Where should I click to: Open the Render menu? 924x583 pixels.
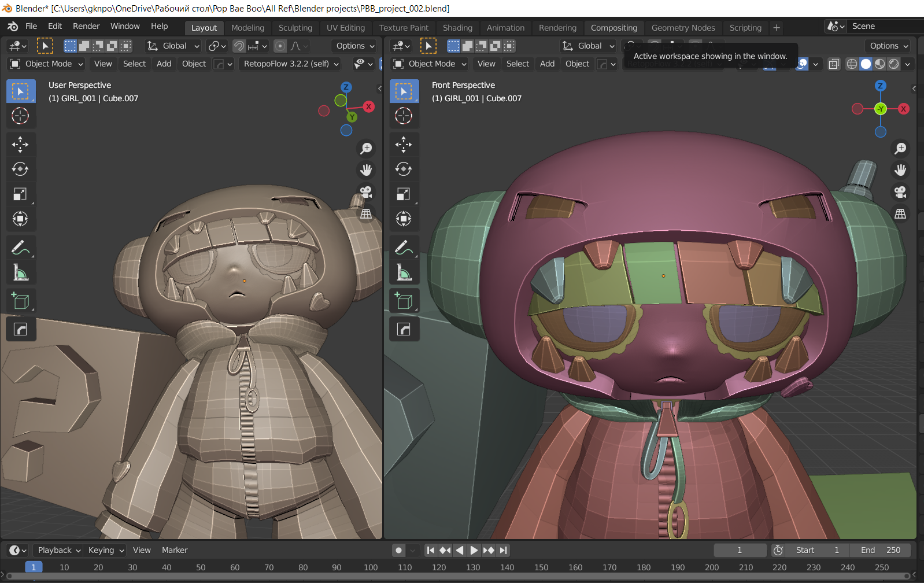[86, 26]
